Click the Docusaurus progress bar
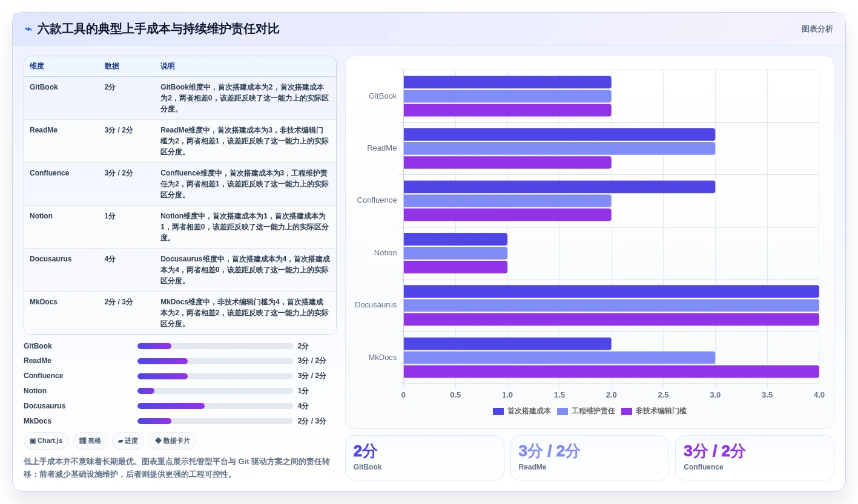The height and width of the screenshot is (504, 858). (x=215, y=406)
